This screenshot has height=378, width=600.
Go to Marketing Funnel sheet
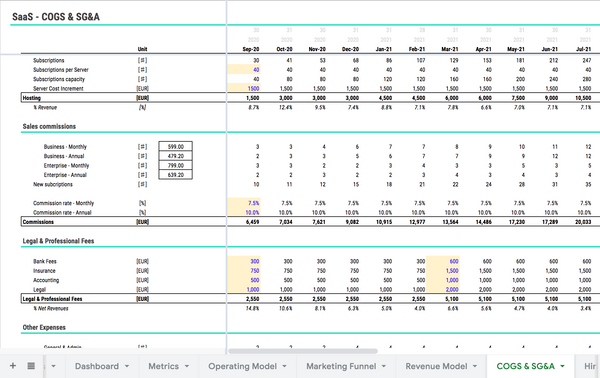point(341,366)
